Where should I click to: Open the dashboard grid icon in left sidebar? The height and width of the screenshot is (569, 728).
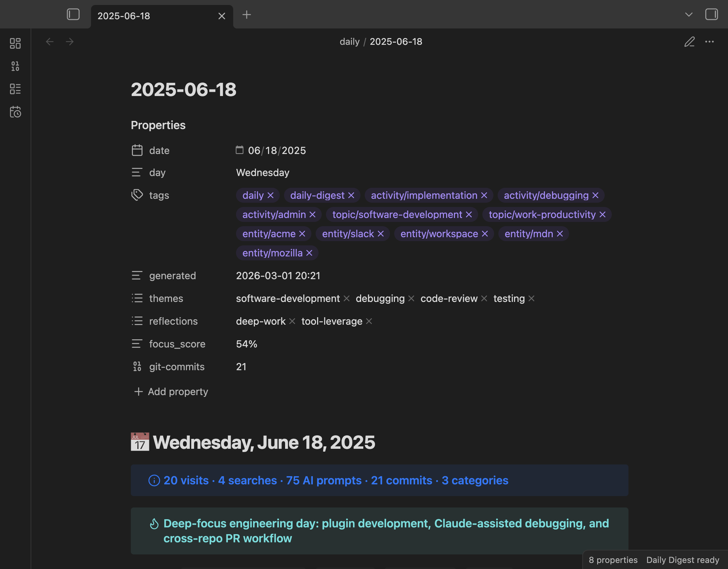tap(16, 43)
